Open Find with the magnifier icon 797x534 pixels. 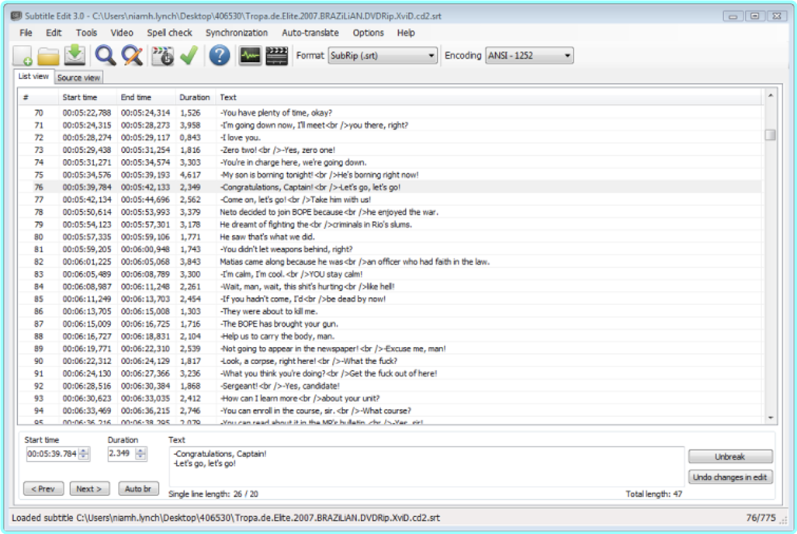point(105,55)
